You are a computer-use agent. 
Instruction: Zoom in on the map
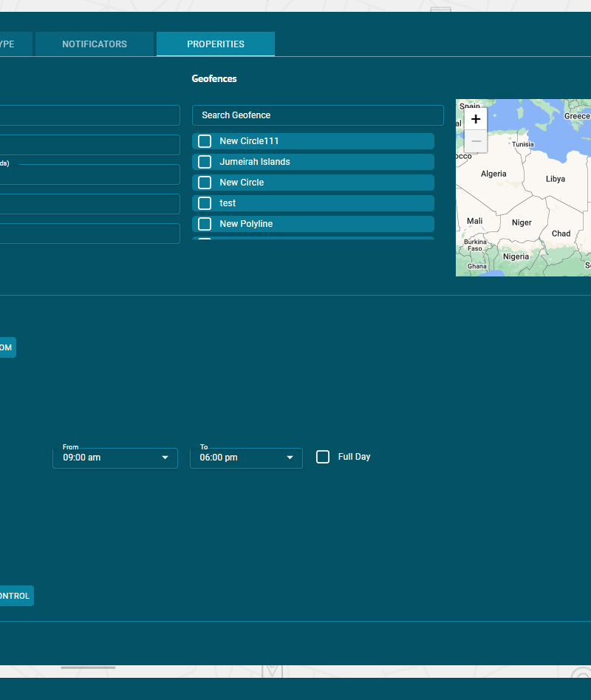476,119
